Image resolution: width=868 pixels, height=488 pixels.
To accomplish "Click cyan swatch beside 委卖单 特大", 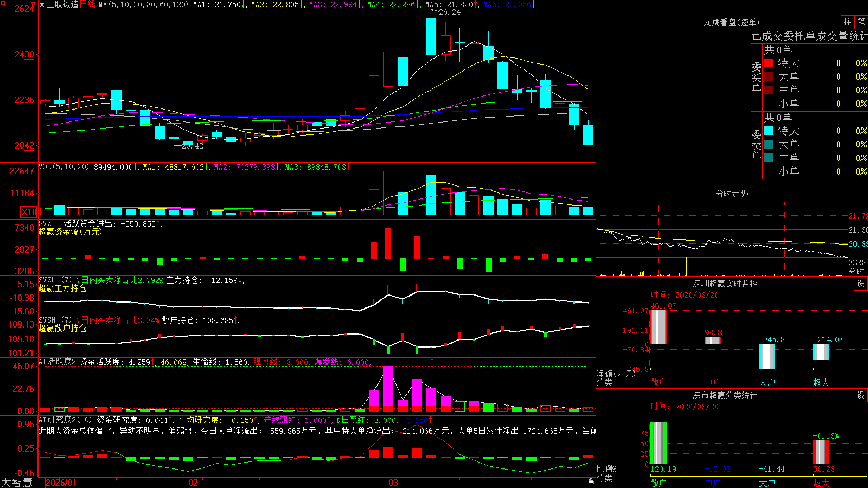I will 768,131.
